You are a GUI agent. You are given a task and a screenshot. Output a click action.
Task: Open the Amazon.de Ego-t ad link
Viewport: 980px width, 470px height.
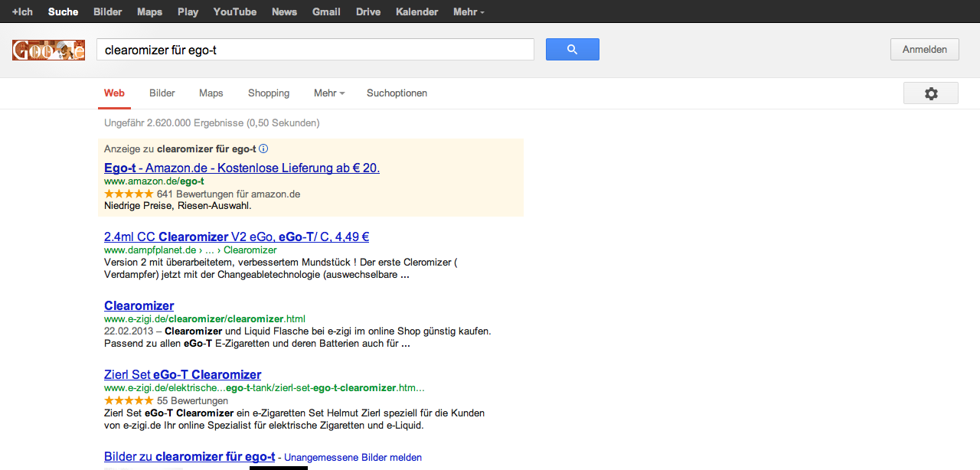pyautogui.click(x=242, y=168)
